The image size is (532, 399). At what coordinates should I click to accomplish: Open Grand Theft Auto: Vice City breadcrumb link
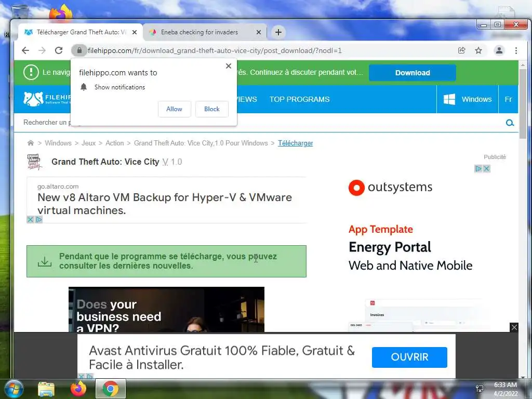coord(201,143)
